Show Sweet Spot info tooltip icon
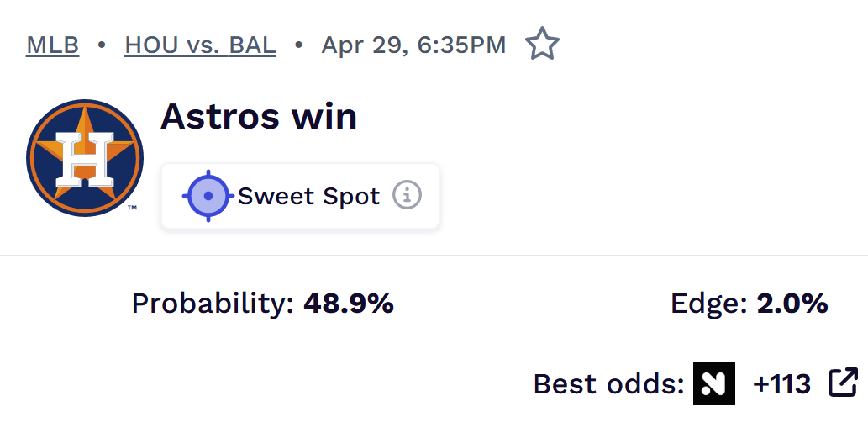The image size is (868, 433). pos(408,196)
